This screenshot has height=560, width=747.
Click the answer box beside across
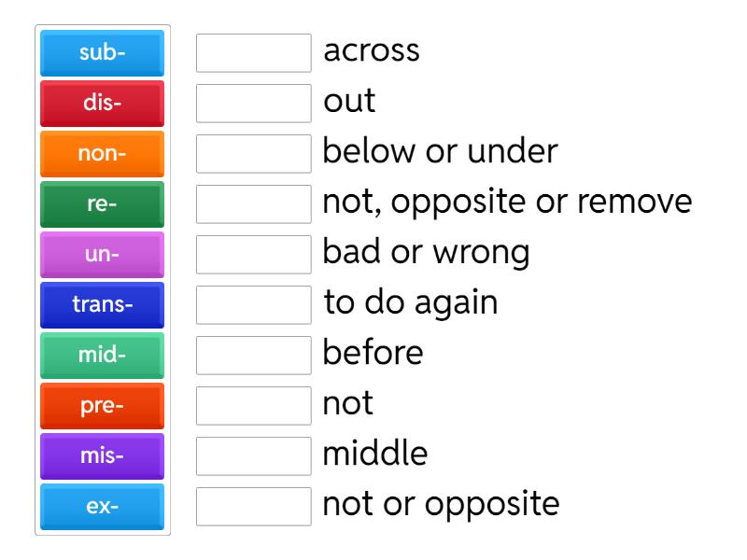click(254, 53)
